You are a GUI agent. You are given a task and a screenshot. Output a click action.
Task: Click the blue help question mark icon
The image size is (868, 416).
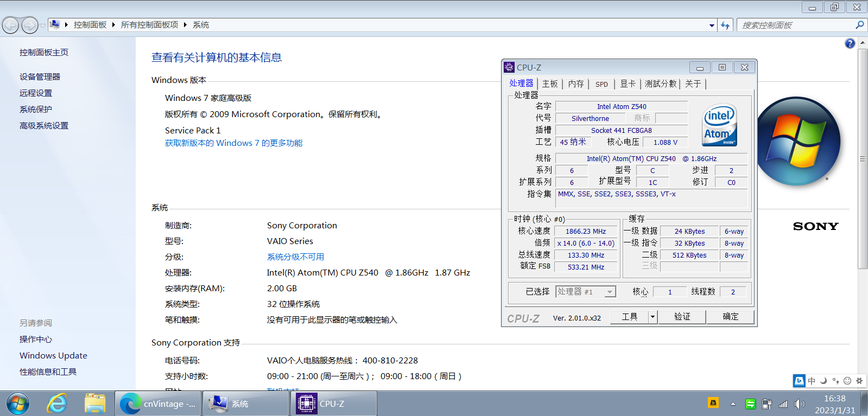pyautogui.click(x=850, y=43)
